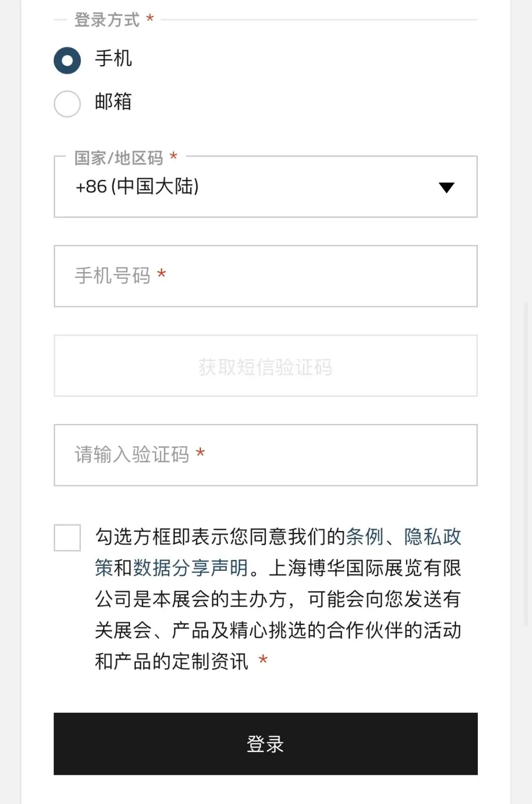Open the 数据分享声明 link
Screen dimensions: 532x804
[191, 568]
